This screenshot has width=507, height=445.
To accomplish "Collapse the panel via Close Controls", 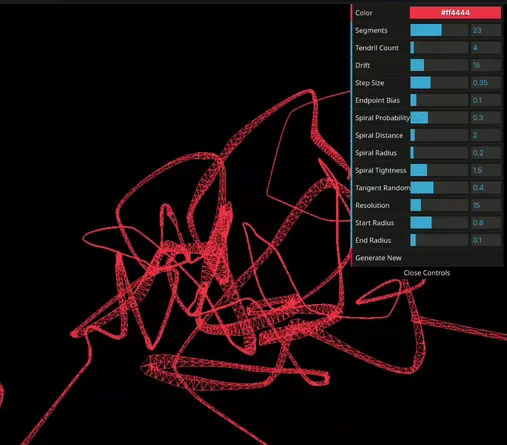I will (x=427, y=273).
